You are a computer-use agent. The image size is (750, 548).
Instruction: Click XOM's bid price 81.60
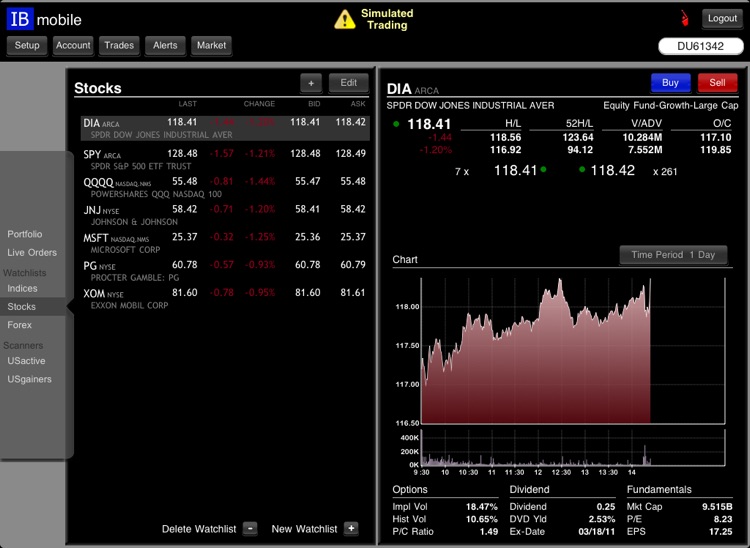coord(308,293)
